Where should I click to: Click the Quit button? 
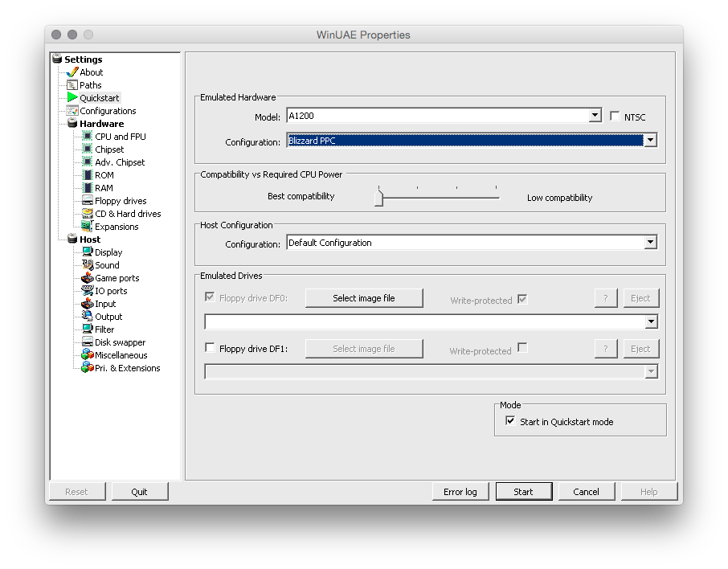(139, 491)
